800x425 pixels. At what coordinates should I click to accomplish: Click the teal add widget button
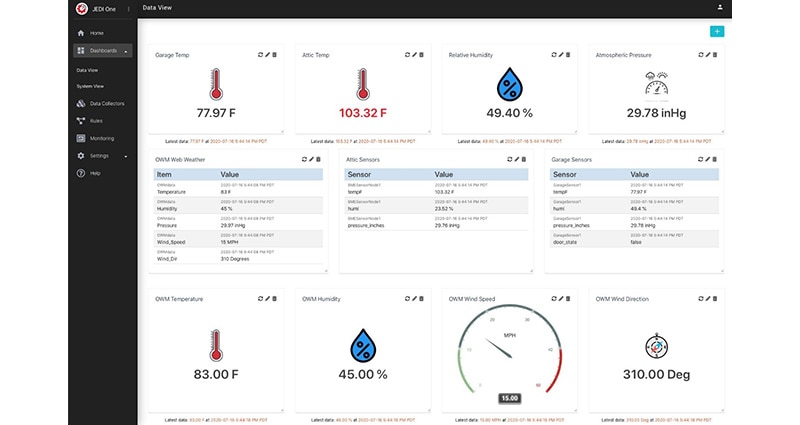coord(716,32)
